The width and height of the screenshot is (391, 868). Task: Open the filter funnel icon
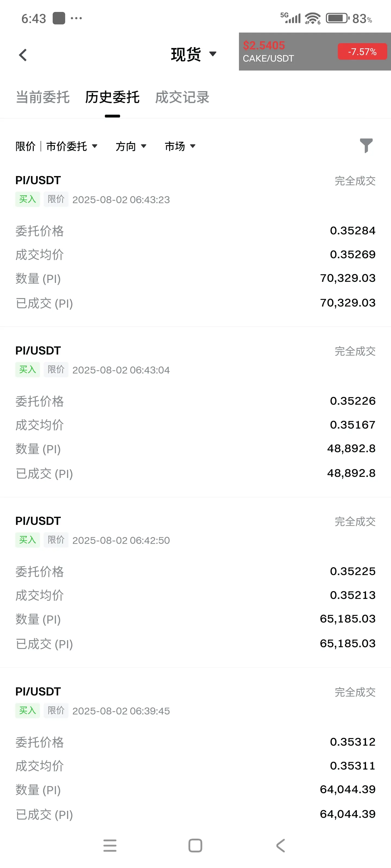pos(366,146)
